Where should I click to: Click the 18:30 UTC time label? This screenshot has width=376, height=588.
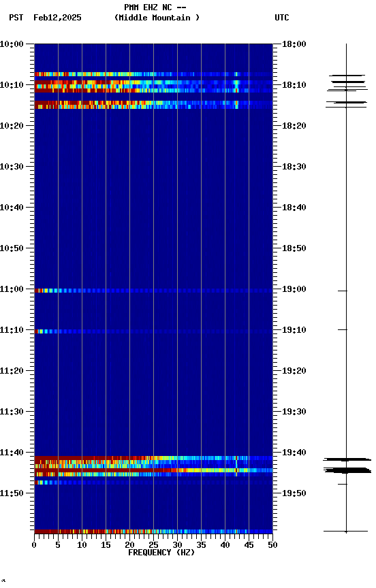[294, 167]
